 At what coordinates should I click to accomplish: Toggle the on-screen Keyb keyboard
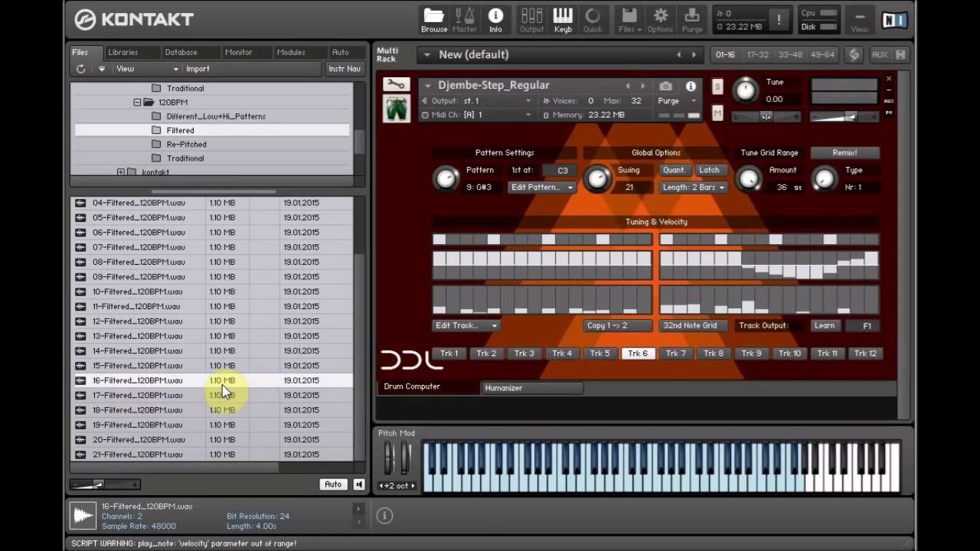pyautogui.click(x=563, y=19)
